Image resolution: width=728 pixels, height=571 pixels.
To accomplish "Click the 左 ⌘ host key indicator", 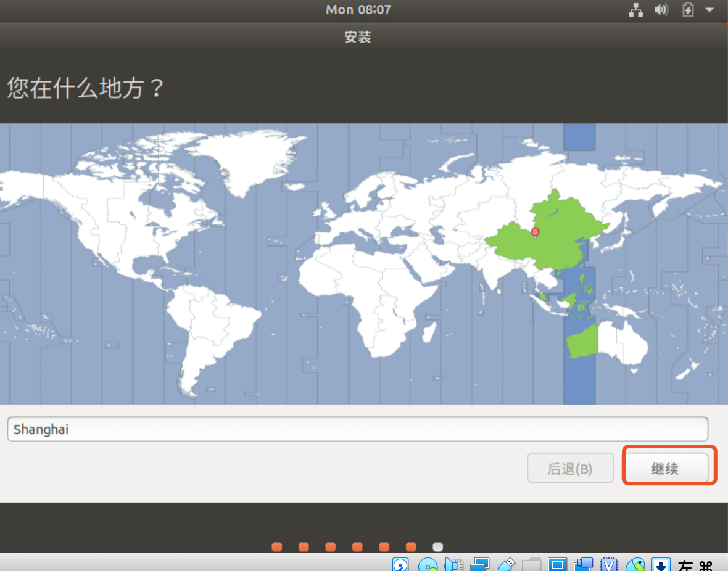I will click(695, 565).
